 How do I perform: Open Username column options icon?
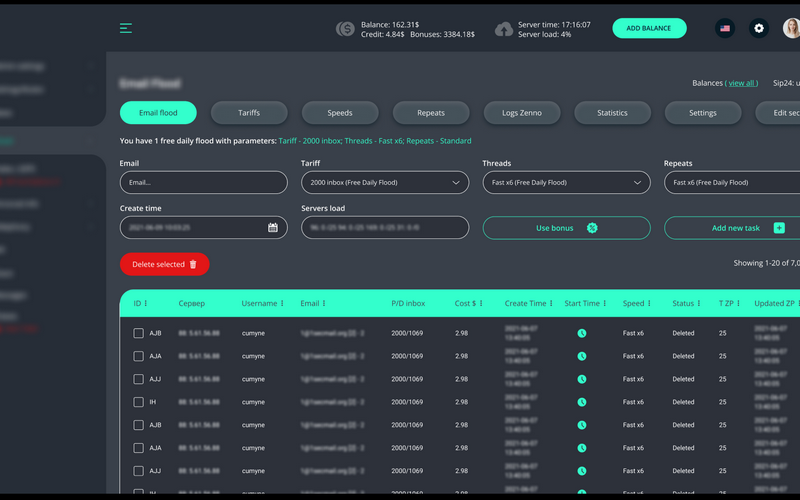282,303
